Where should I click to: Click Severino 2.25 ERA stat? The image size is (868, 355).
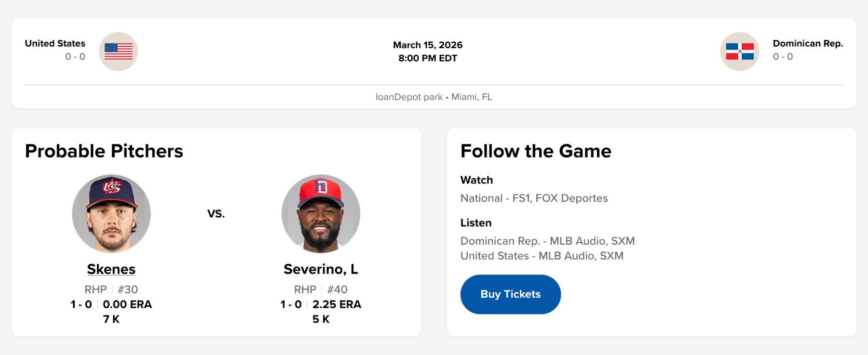coord(337,304)
